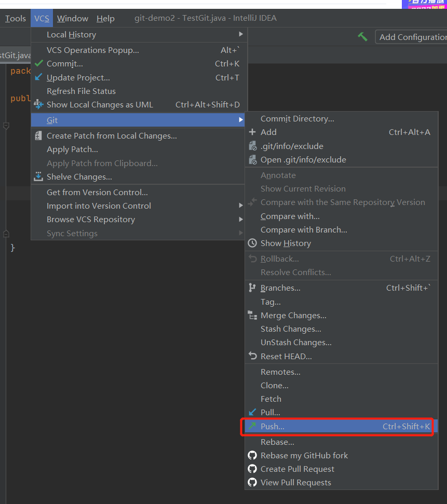The image size is (447, 504).
Task: Open the Window menu
Action: click(x=73, y=18)
